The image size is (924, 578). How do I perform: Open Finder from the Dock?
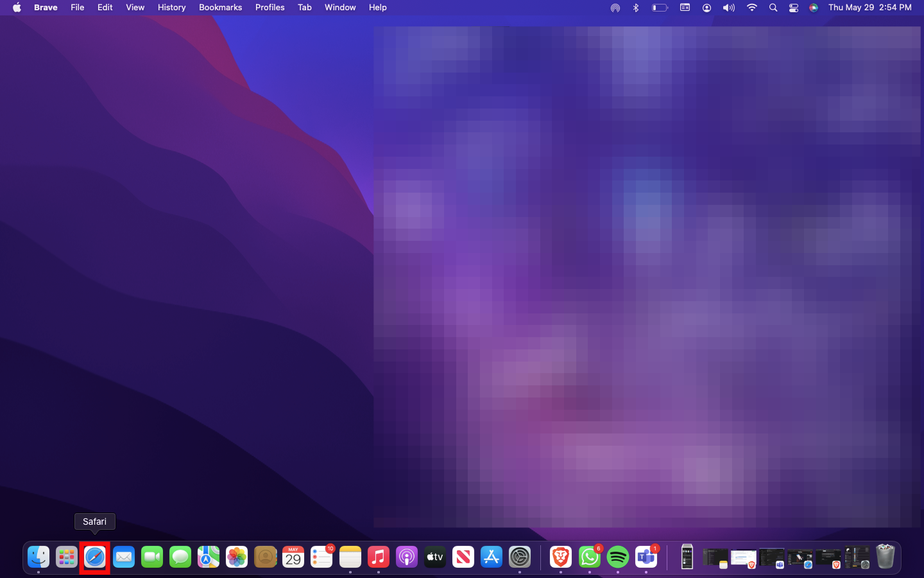click(x=38, y=557)
